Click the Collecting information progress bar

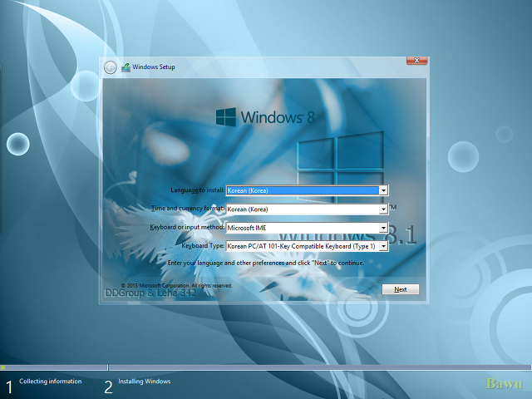pyautogui.click(x=53, y=367)
